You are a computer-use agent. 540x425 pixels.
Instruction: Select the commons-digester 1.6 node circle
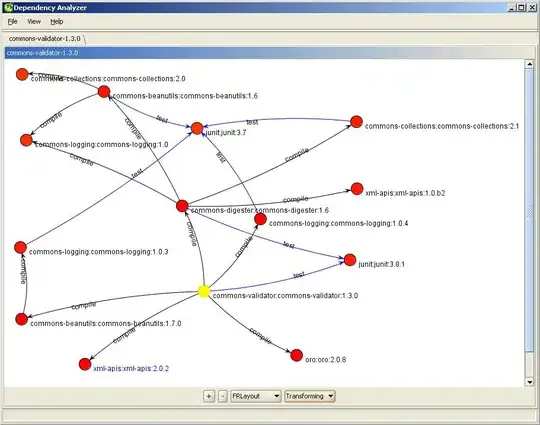(182, 206)
